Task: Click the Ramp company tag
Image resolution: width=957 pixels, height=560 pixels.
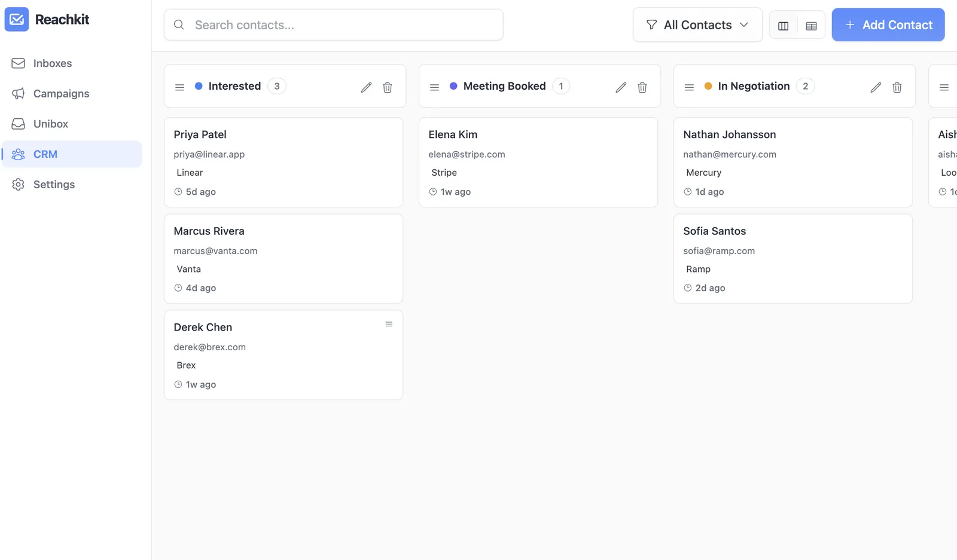Action: tap(698, 270)
